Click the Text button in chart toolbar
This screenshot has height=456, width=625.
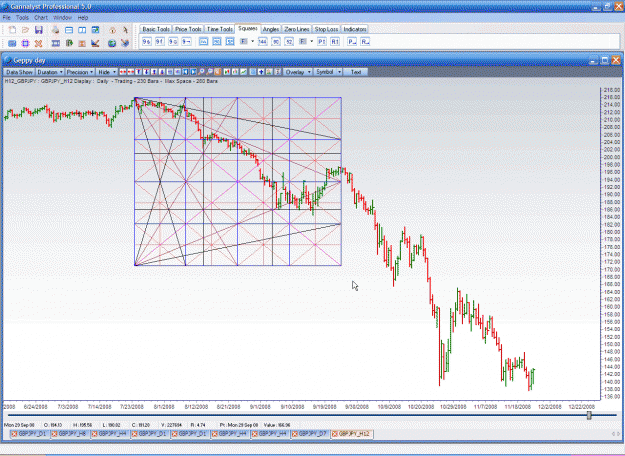pyautogui.click(x=356, y=72)
